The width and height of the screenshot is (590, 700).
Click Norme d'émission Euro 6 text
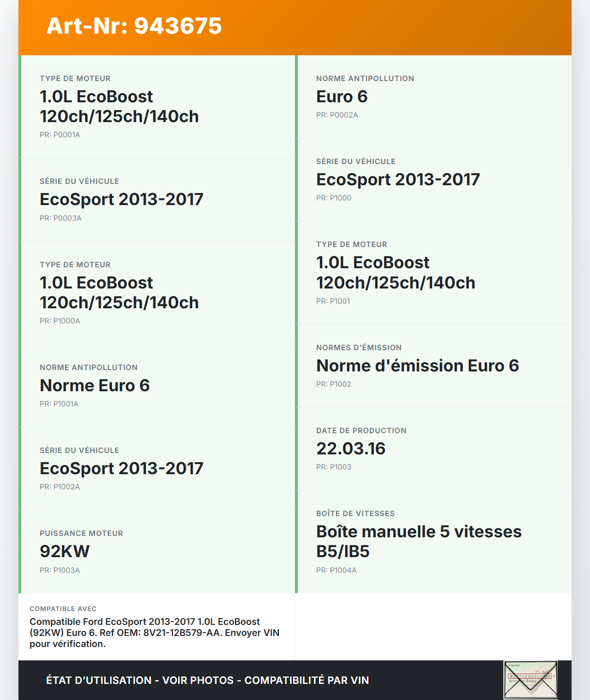417,366
